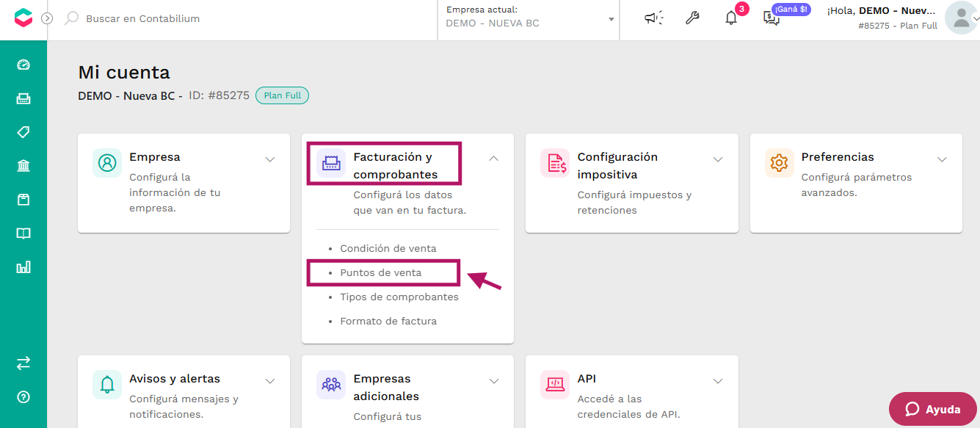Viewport: 980px width, 428px height.
Task: Open the wrench tools icon
Action: point(692,18)
